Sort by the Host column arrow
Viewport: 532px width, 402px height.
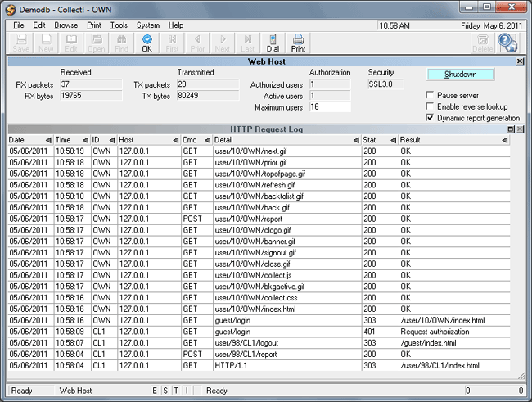[176, 140]
